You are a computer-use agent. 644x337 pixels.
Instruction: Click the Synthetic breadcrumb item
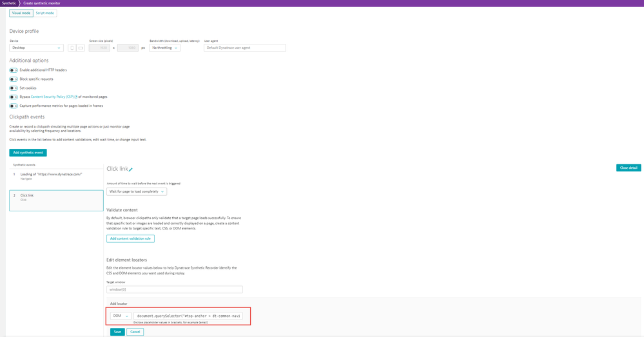[9, 3]
